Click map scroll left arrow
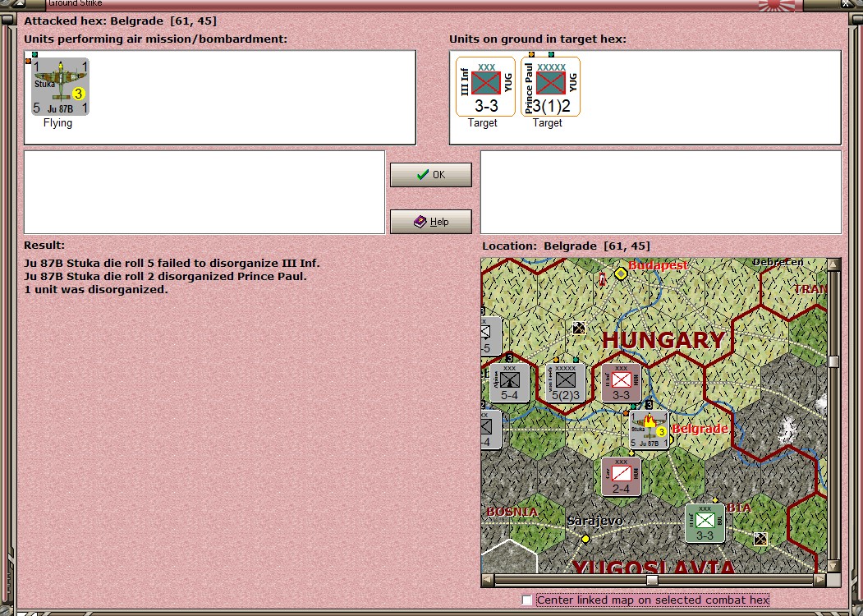This screenshot has height=616, width=863. pos(488,580)
